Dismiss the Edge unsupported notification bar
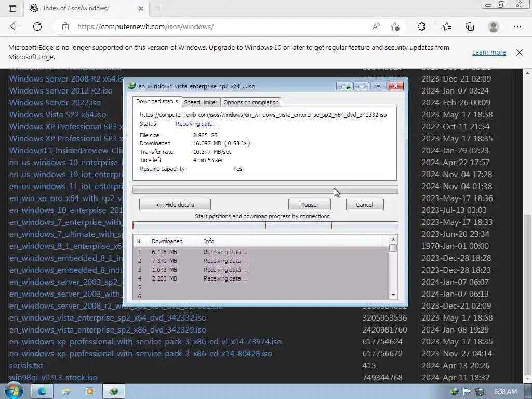 520,52
